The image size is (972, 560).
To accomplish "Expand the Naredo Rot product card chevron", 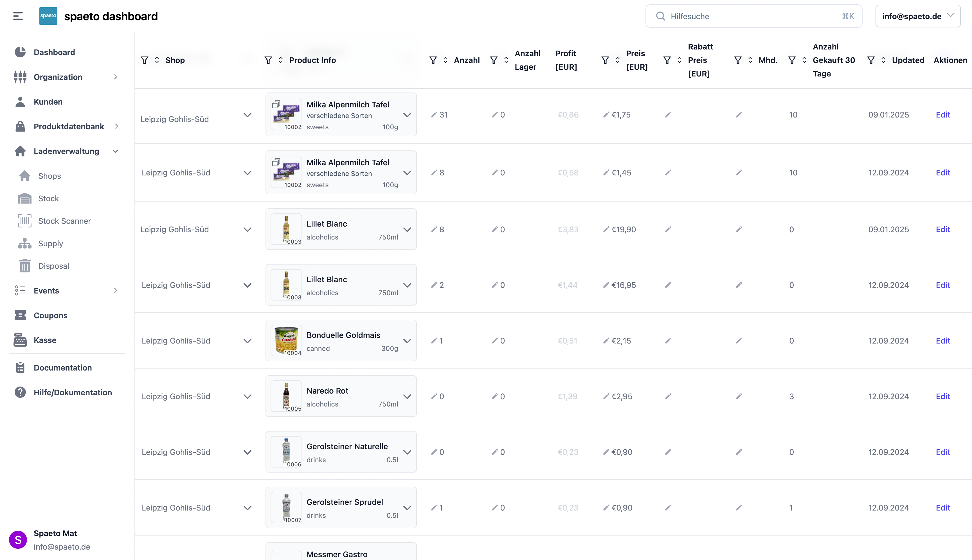I will point(407,397).
